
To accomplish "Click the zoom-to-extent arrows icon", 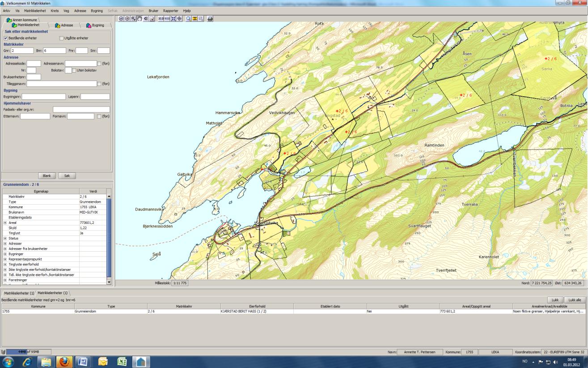I will [173, 19].
